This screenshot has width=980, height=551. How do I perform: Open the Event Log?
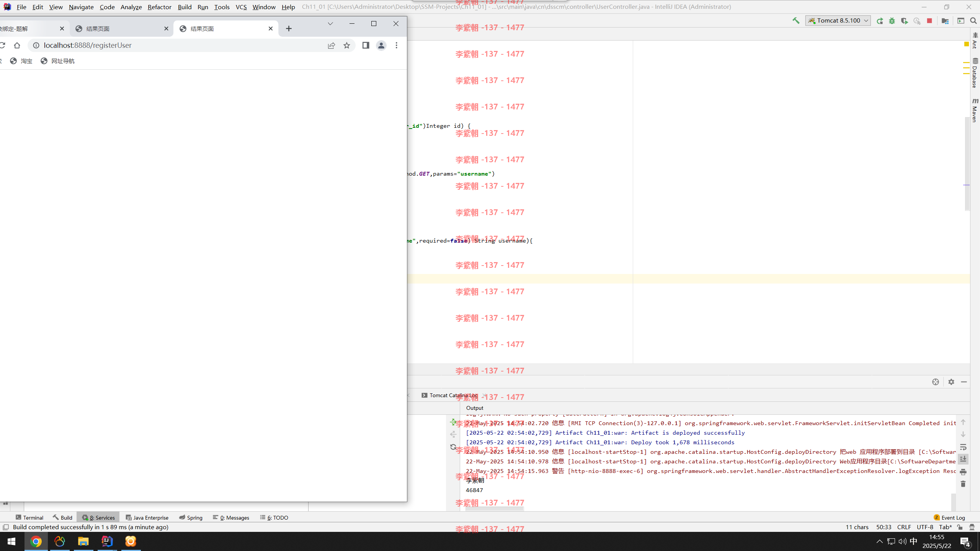(949, 517)
